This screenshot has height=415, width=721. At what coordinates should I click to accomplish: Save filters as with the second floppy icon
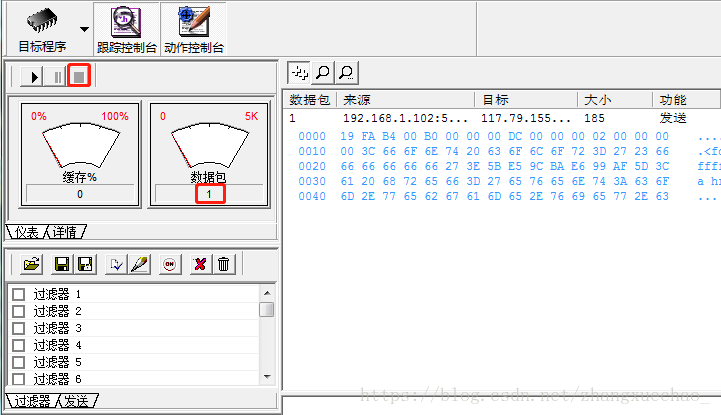(x=86, y=264)
